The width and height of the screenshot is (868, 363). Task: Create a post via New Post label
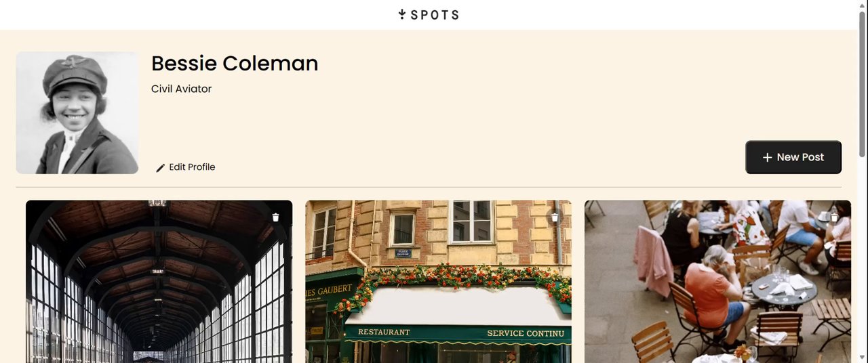(x=800, y=157)
